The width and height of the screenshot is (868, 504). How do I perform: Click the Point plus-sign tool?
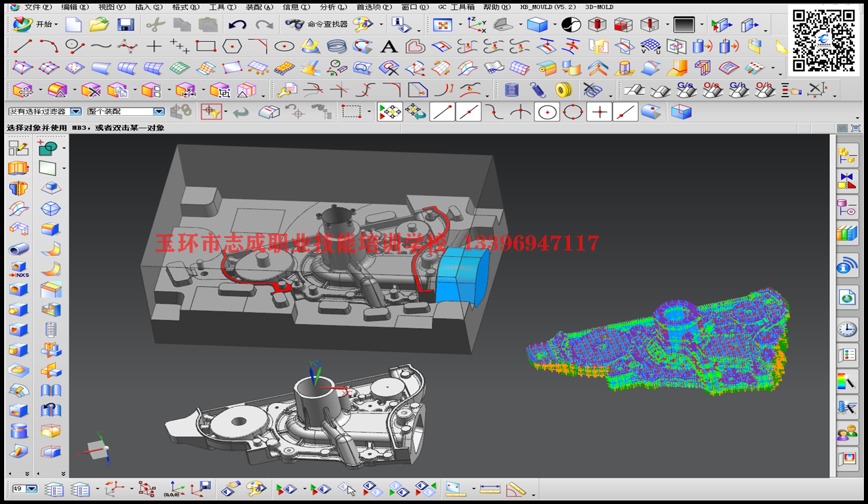[x=154, y=46]
